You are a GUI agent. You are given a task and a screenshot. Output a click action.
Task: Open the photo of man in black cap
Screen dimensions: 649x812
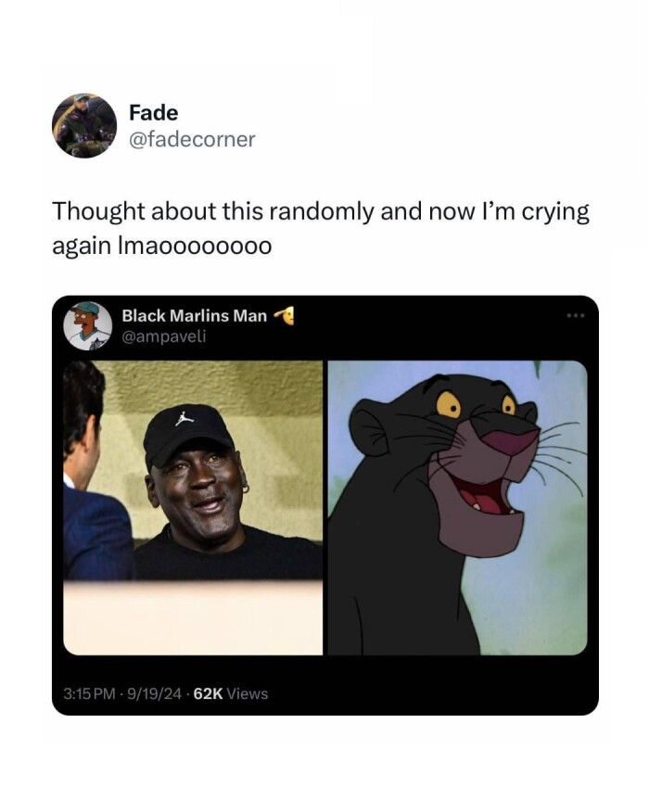click(x=193, y=508)
